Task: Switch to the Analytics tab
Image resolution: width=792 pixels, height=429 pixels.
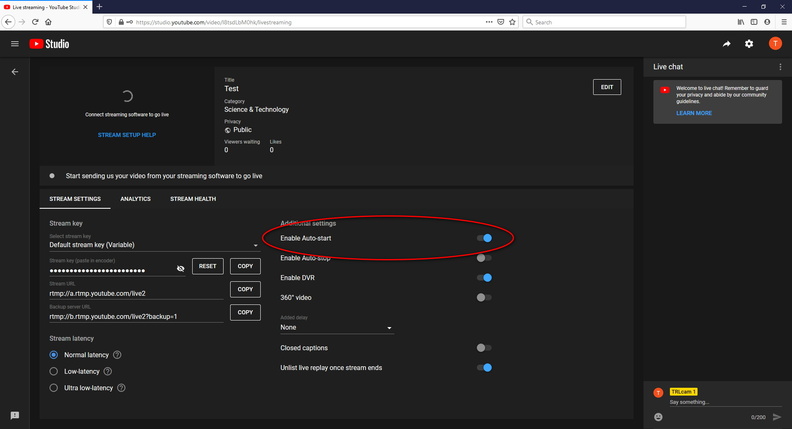Action: click(x=135, y=199)
